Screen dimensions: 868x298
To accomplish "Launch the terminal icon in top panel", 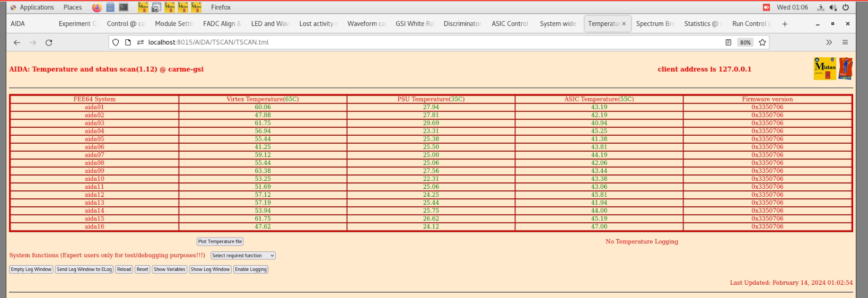I will pyautogui.click(x=124, y=7).
